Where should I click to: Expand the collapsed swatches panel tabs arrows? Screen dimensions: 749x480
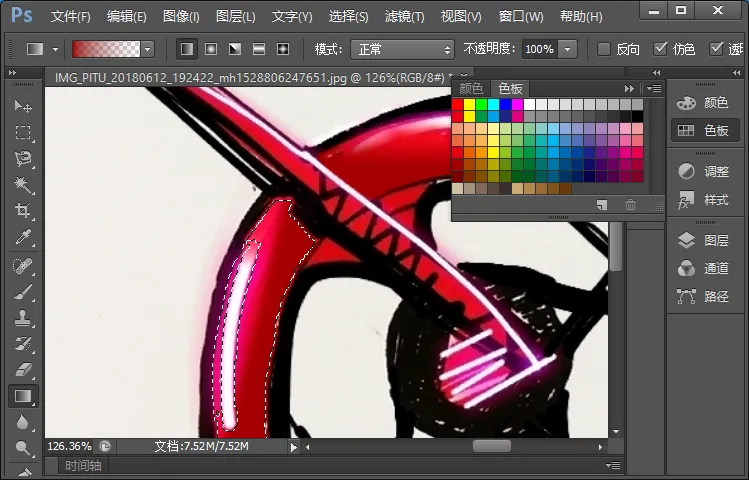point(629,88)
